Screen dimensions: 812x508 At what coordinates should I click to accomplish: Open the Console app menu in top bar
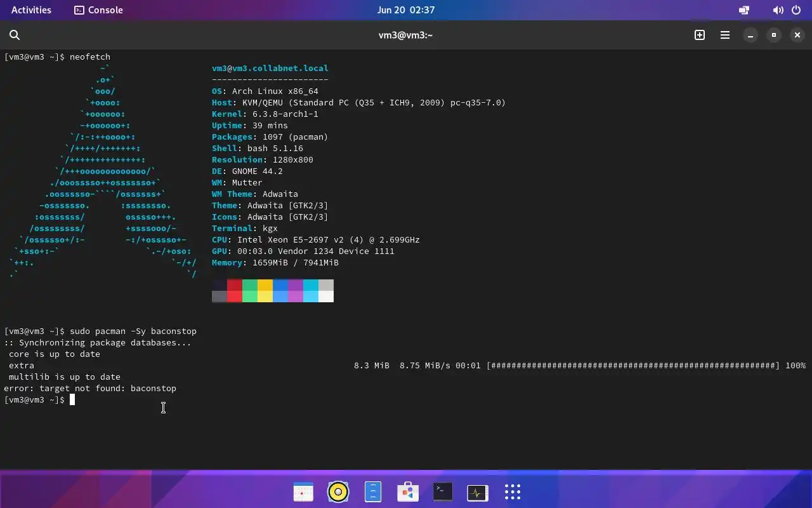click(98, 10)
